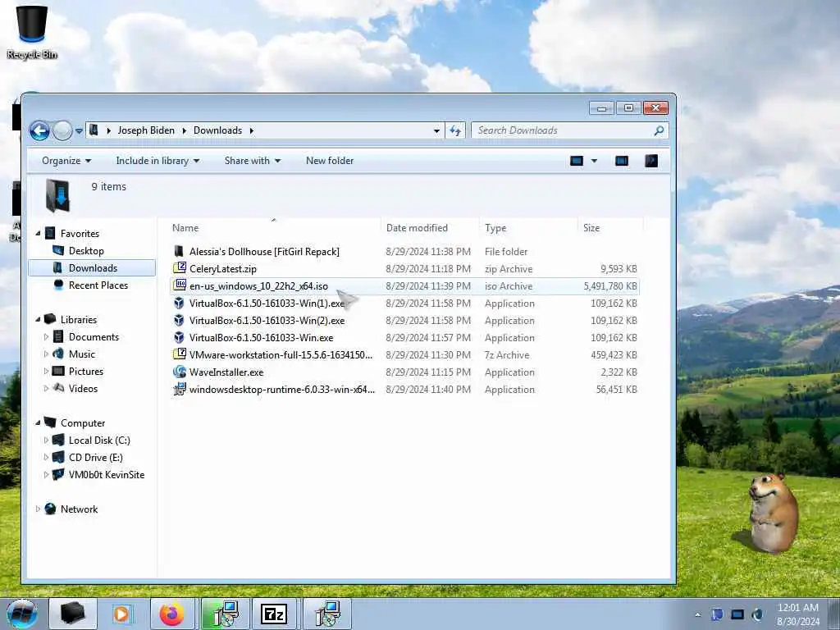Toggle the preview pane icon
Image resolution: width=840 pixels, height=630 pixels.
coord(622,161)
